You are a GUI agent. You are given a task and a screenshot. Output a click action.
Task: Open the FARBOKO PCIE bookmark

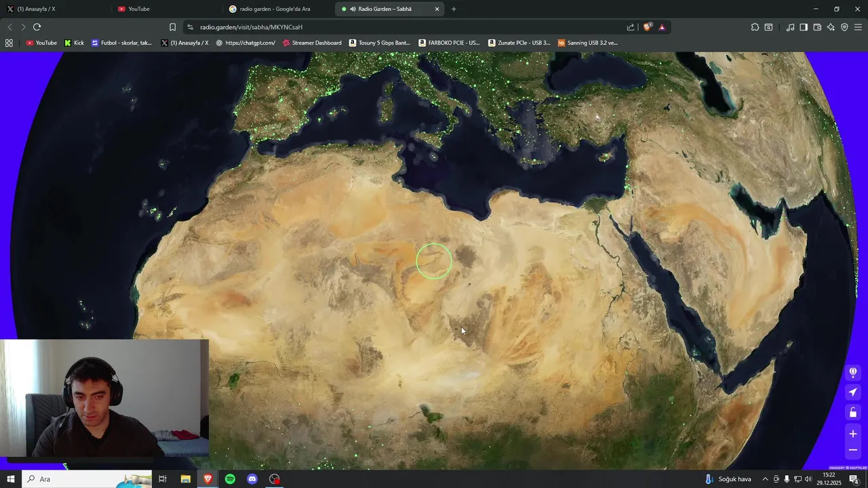pyautogui.click(x=449, y=43)
